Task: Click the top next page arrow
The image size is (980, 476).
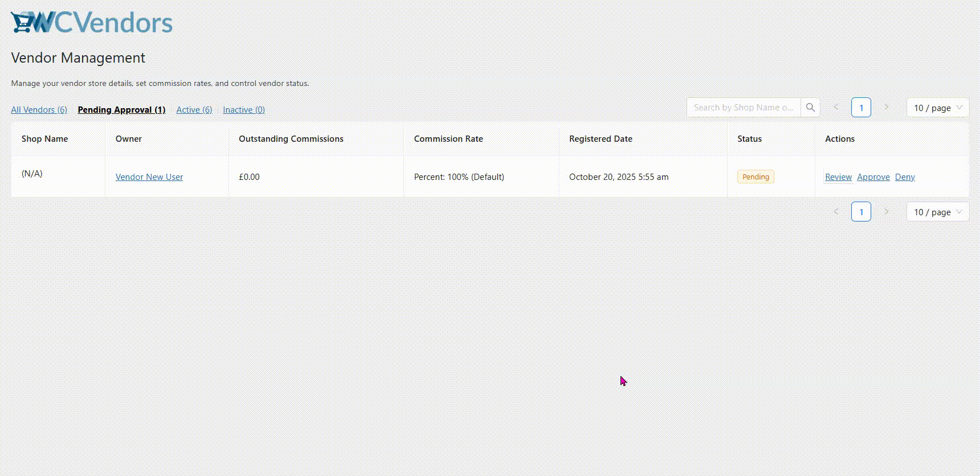Action: pyautogui.click(x=886, y=108)
